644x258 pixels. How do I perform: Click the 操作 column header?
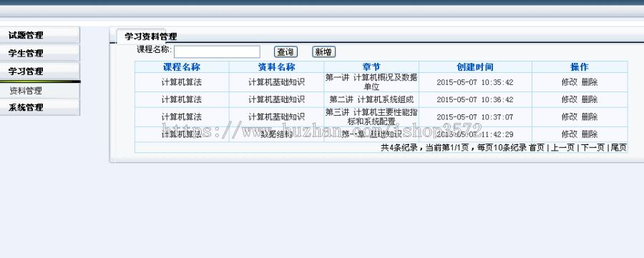(x=580, y=67)
